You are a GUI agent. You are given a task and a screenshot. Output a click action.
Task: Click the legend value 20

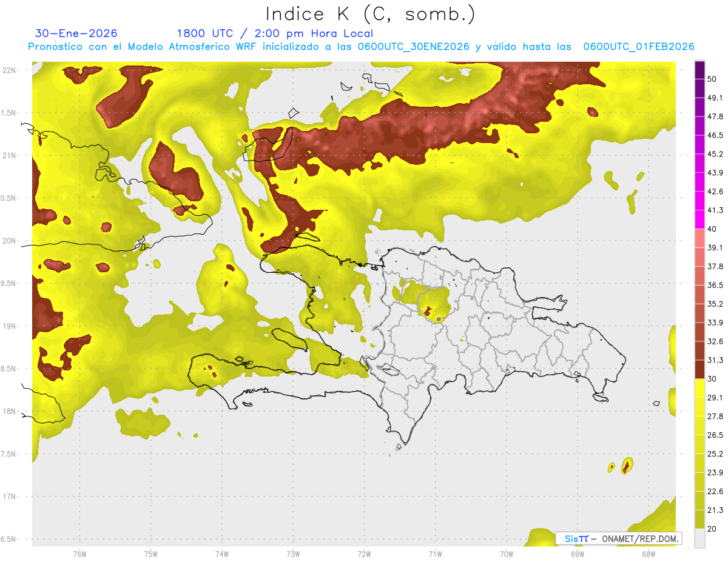(x=712, y=529)
